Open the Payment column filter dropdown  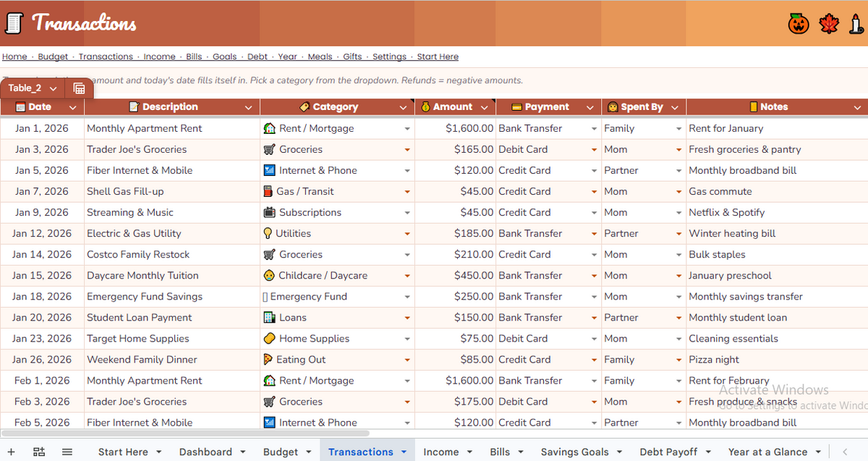[590, 107]
